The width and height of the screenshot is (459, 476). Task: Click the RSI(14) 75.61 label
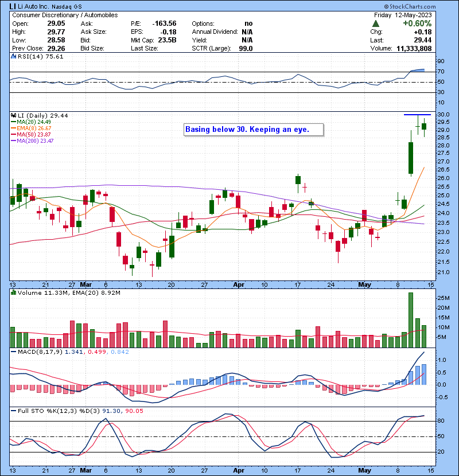[x=40, y=56]
